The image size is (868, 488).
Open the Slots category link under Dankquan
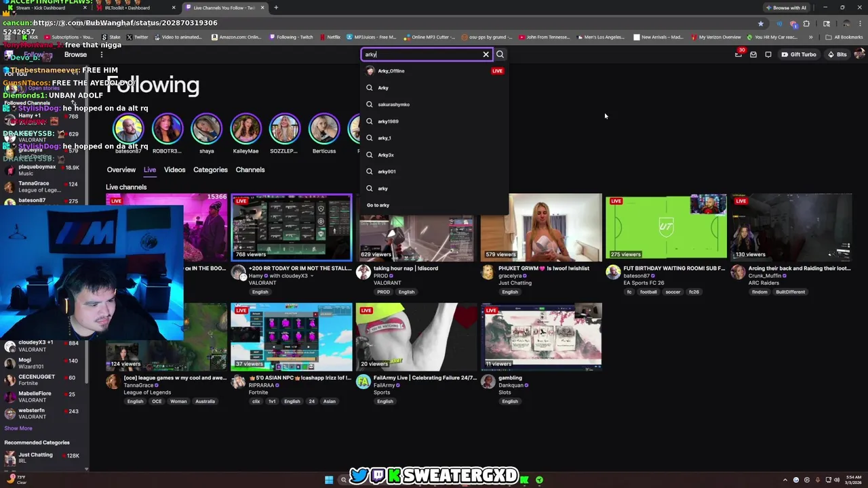click(505, 392)
